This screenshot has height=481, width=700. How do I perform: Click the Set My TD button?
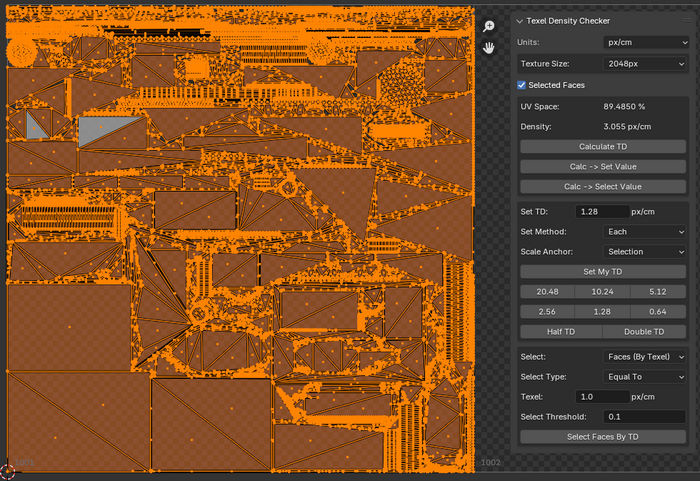(x=603, y=271)
